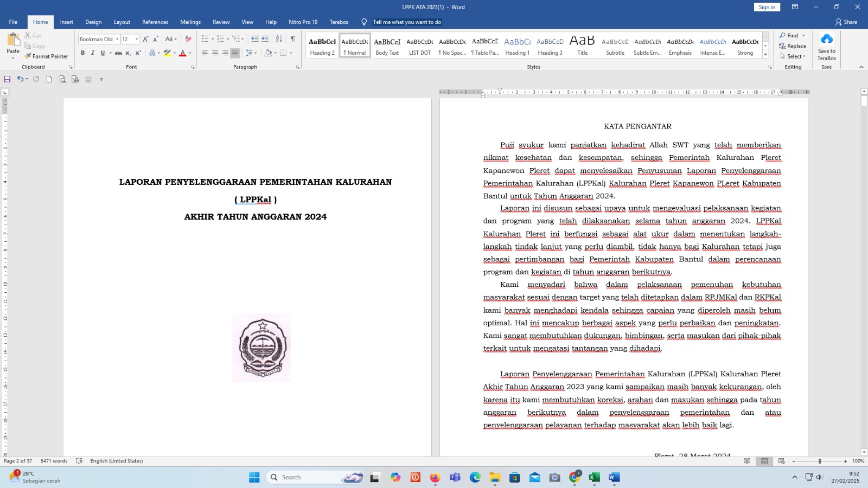This screenshot has width=868, height=488.
Task: Click the Sign in button
Action: 767,7
